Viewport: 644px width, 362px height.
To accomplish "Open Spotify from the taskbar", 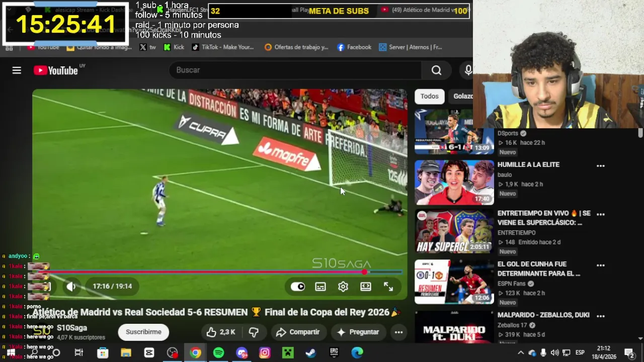I will point(218,353).
